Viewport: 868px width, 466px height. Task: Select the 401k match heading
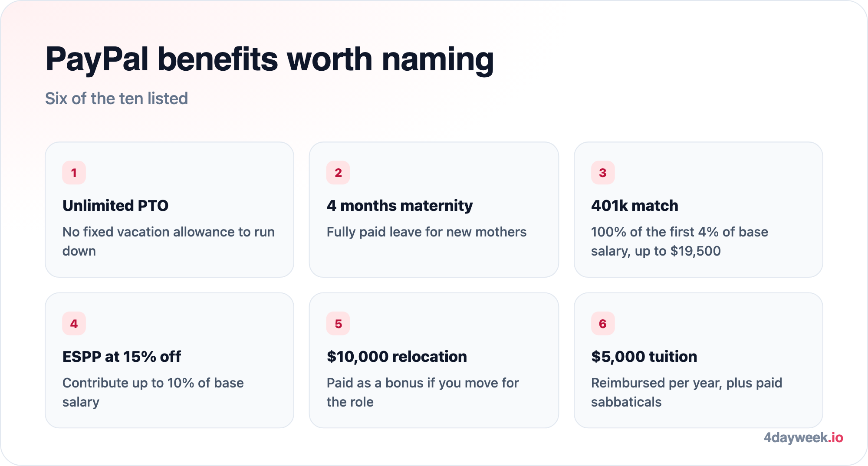point(635,206)
